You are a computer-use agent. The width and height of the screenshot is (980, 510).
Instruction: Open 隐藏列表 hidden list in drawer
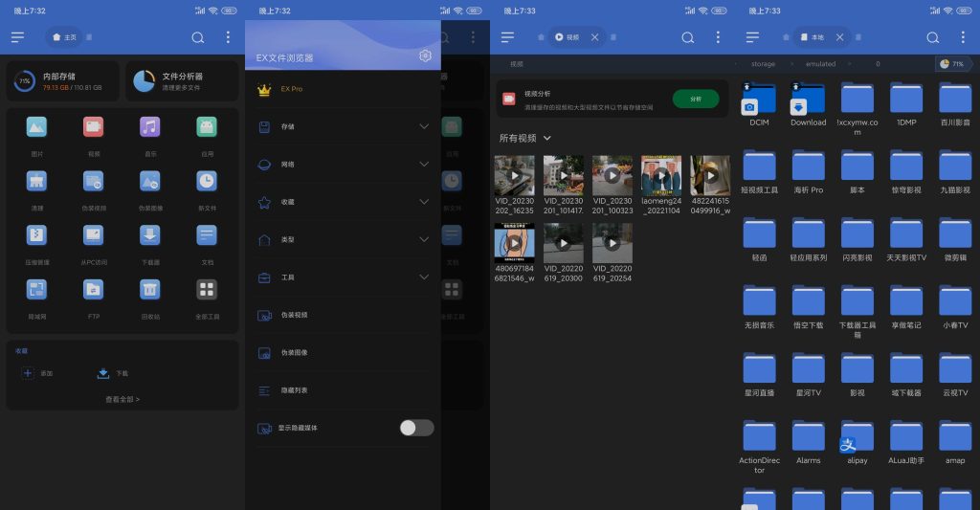tap(343, 390)
